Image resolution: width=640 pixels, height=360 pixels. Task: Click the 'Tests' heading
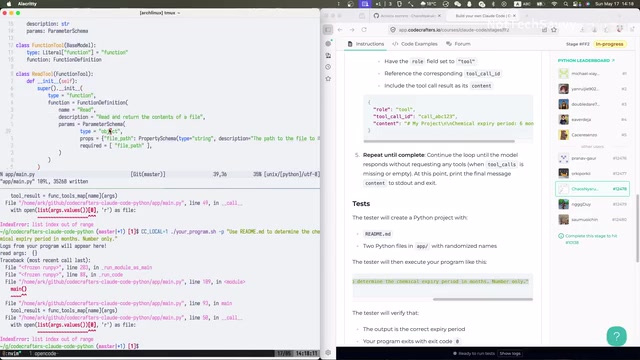[361, 203]
